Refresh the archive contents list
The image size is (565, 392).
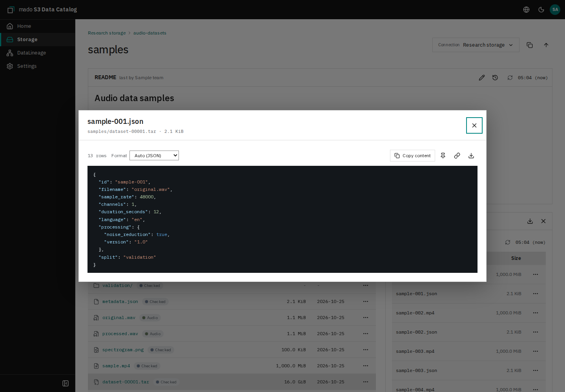[x=508, y=242]
